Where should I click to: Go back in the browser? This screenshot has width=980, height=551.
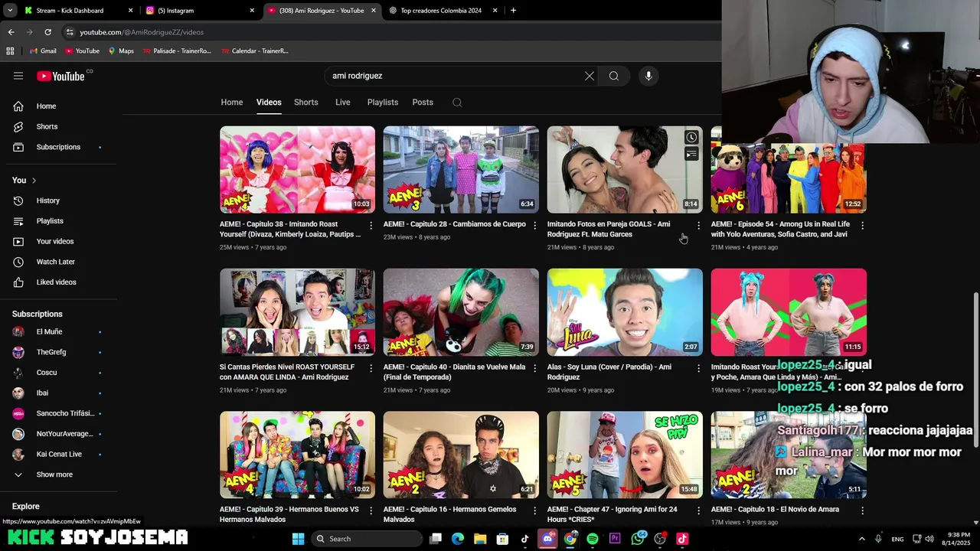pos(11,32)
